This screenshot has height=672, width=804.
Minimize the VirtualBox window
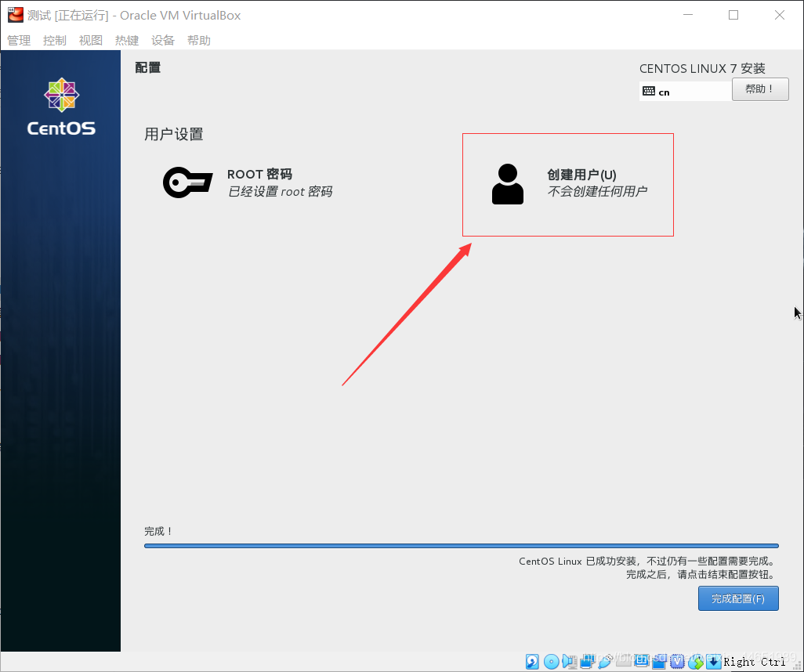tap(688, 15)
